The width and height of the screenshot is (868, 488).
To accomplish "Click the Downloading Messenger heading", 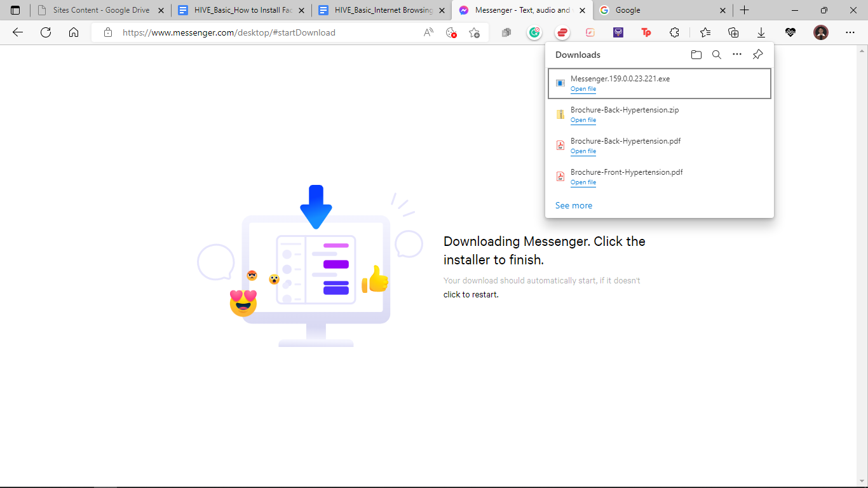I will point(545,250).
